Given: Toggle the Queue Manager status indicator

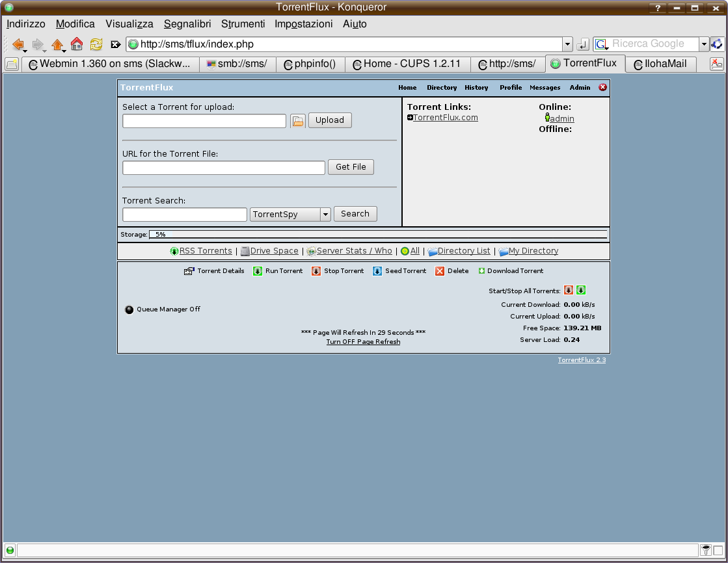Looking at the screenshot, I should click(129, 309).
